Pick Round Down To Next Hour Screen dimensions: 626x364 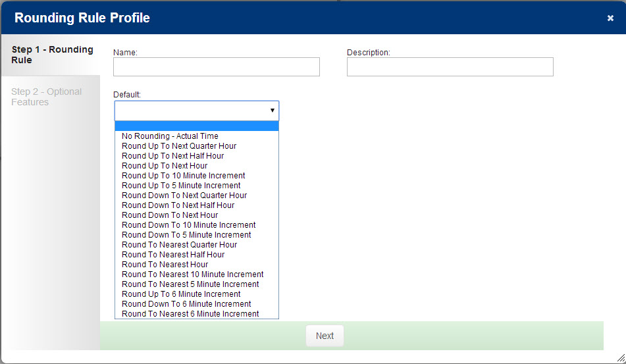tap(197, 215)
